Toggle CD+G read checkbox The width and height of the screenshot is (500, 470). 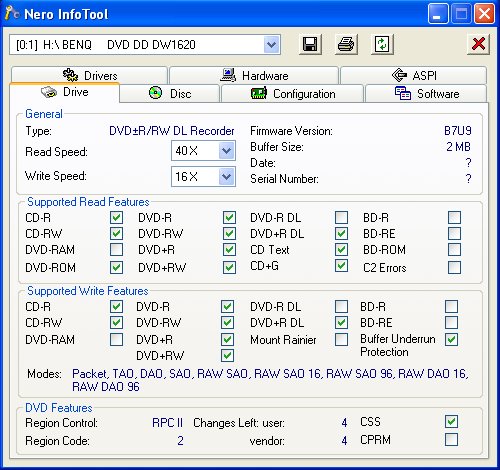[x=341, y=266]
